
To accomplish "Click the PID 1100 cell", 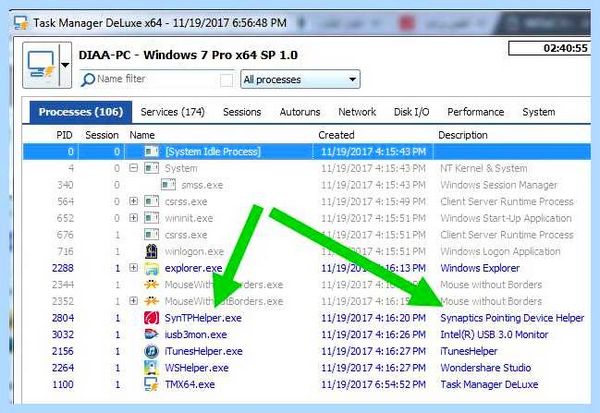I will (63, 384).
